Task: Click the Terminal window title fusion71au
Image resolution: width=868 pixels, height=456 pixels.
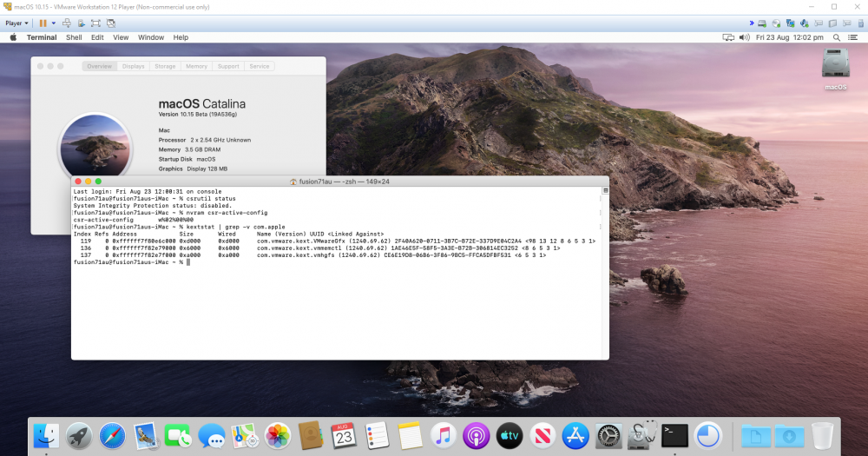Action: [x=340, y=182]
